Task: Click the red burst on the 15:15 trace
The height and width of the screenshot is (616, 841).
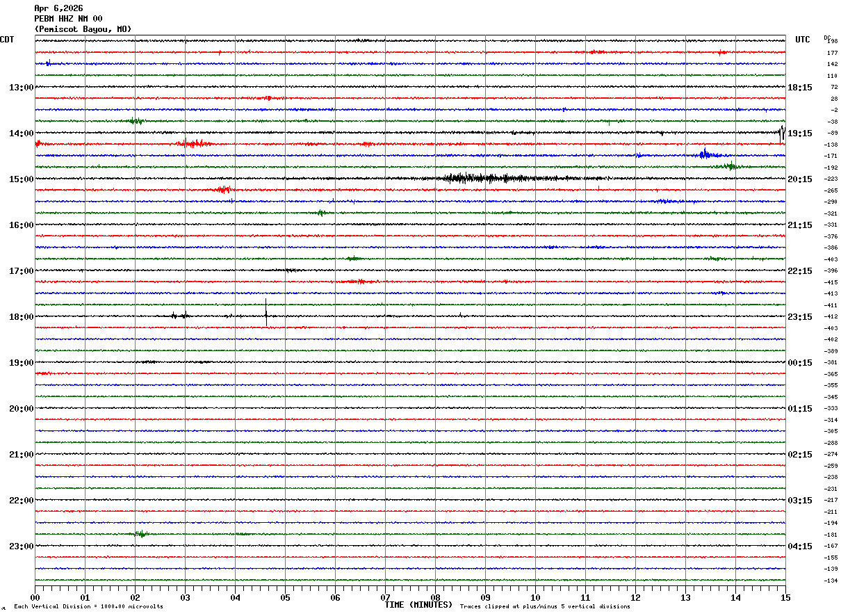Action: coord(222,189)
